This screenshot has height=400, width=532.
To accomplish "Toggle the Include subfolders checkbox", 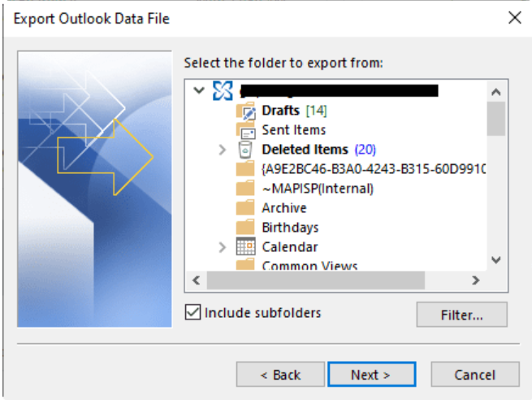I will 192,313.
